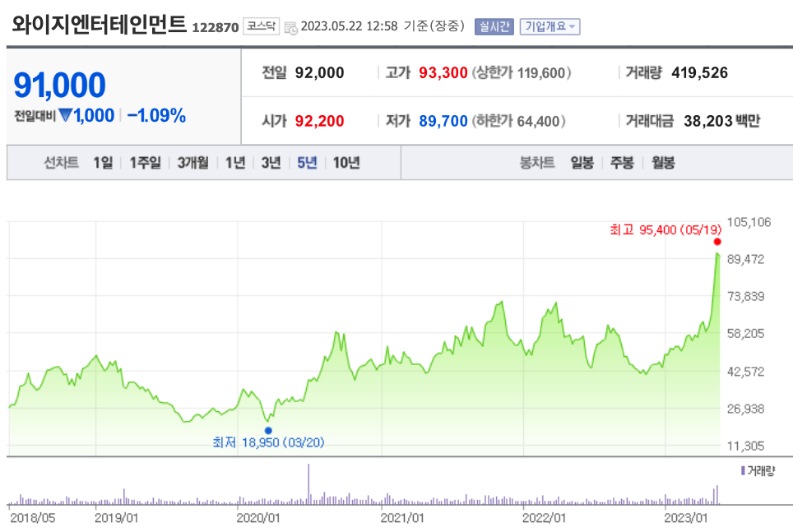Click the upper limit 상한가 119,600 text
The height and width of the screenshot is (532, 793).
coord(522,73)
